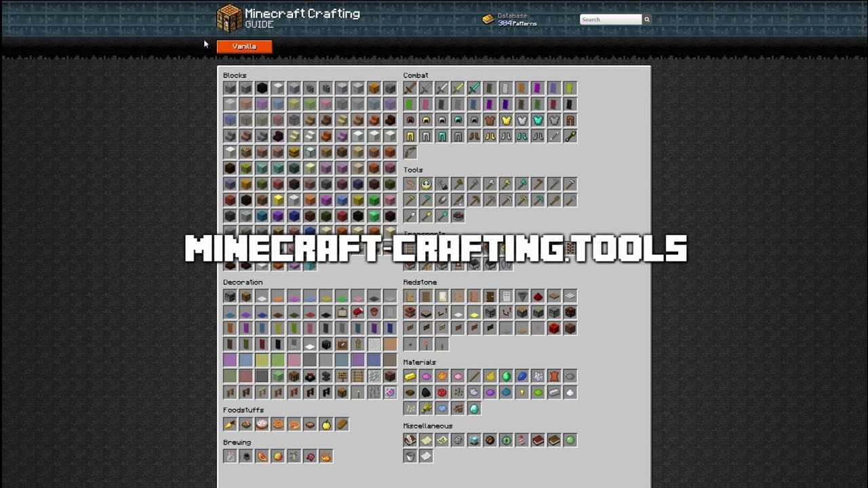Open the golden apple recipe
Viewport: 868px width, 488px height.
[326, 425]
